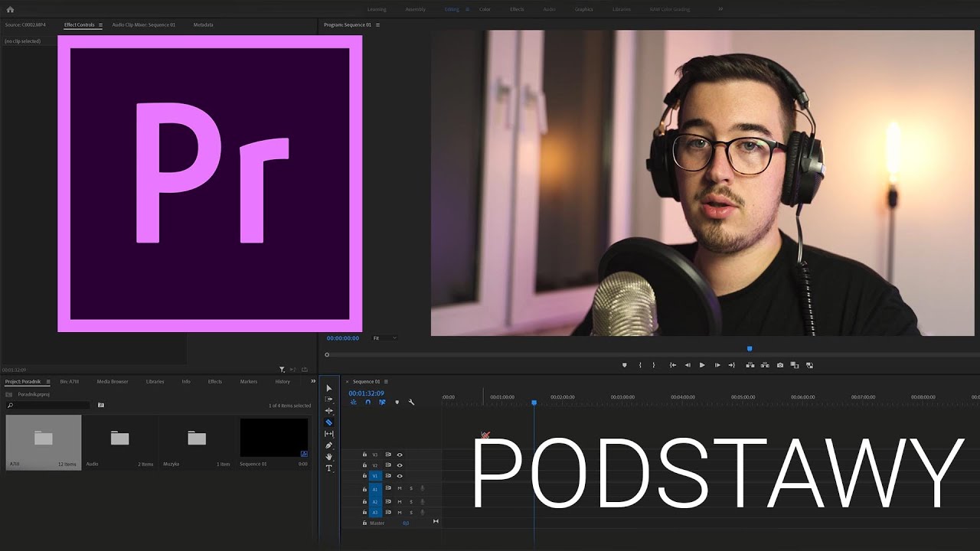Image resolution: width=980 pixels, height=551 pixels.
Task: Select the Type tool
Action: click(x=329, y=468)
